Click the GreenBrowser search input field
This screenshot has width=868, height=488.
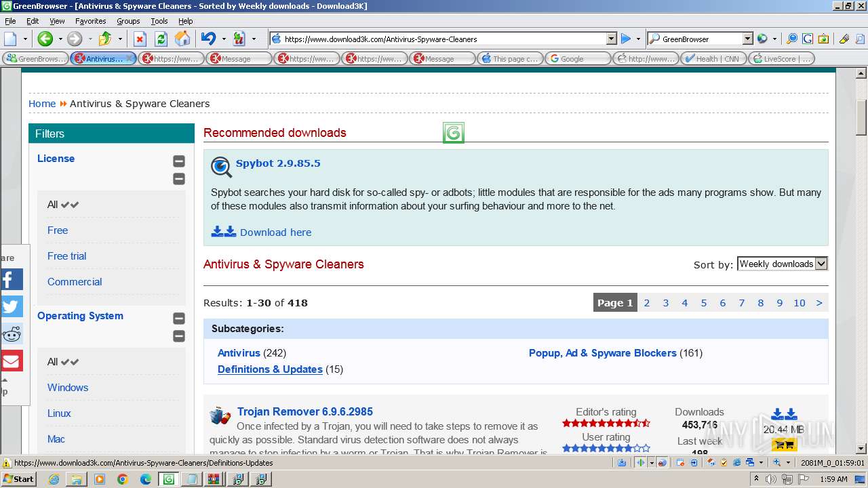click(x=701, y=39)
